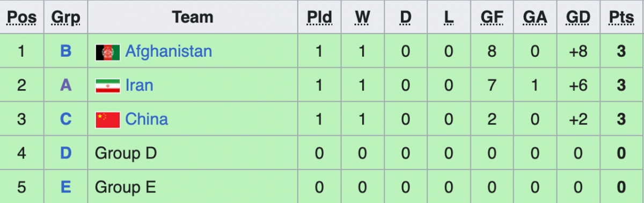
Task: Click the Grp column header abbreviation
Action: 65,18
